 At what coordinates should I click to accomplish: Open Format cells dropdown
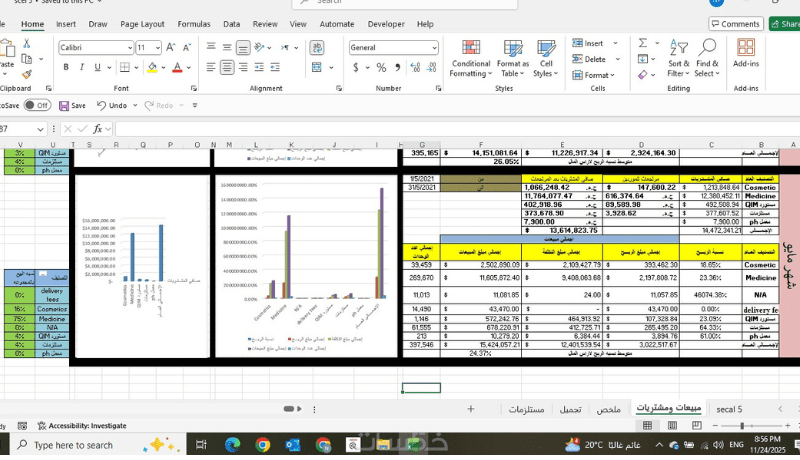tap(613, 75)
